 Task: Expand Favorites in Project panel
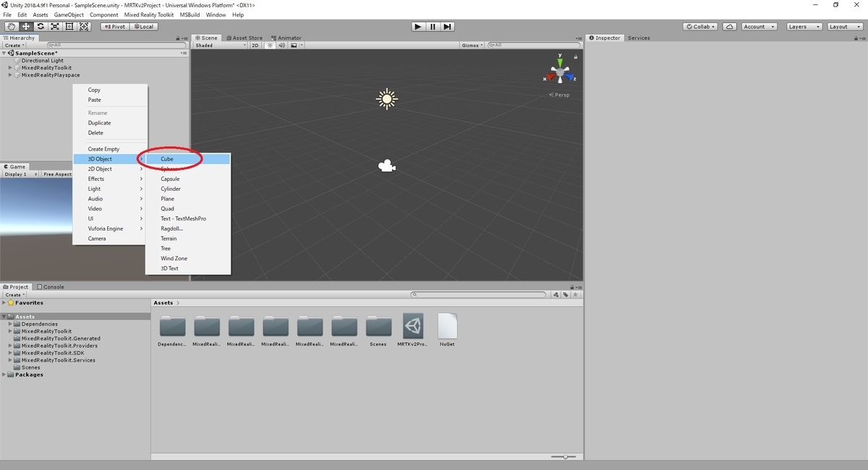4,303
